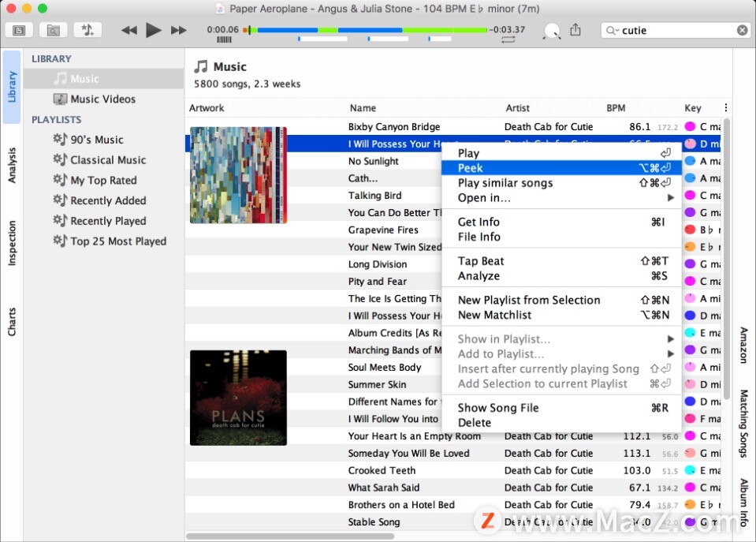Start playback with the Play button

pos(153,30)
